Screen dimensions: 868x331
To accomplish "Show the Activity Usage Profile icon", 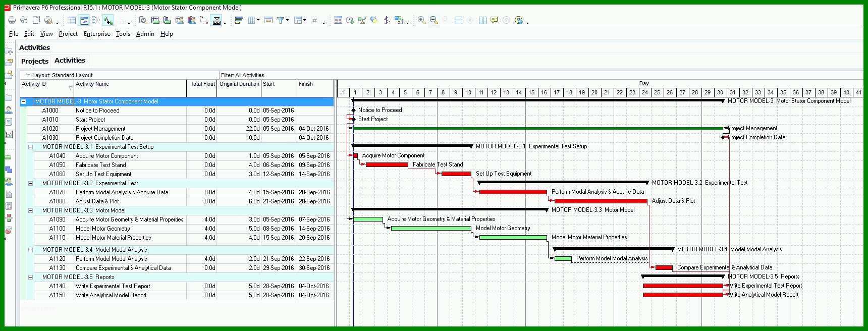I will pyautogui.click(x=167, y=20).
